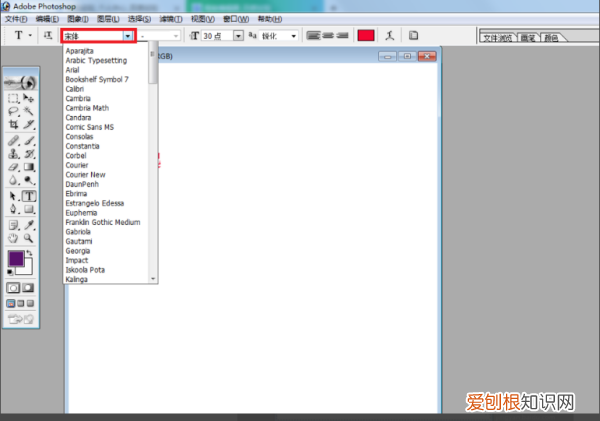Click the Create Warped Text icon
The width and height of the screenshot is (600, 421).
click(x=390, y=36)
